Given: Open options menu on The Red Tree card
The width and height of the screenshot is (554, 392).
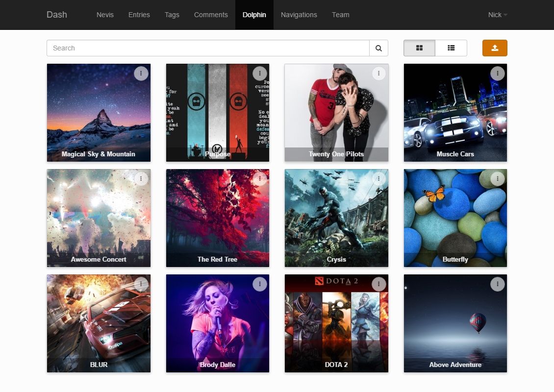Looking at the screenshot, I should [x=260, y=179].
